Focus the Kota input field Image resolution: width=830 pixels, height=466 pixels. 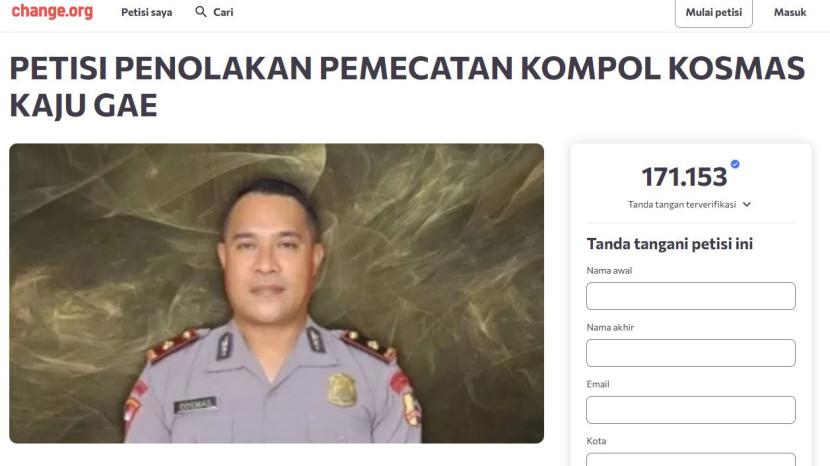coord(691,460)
